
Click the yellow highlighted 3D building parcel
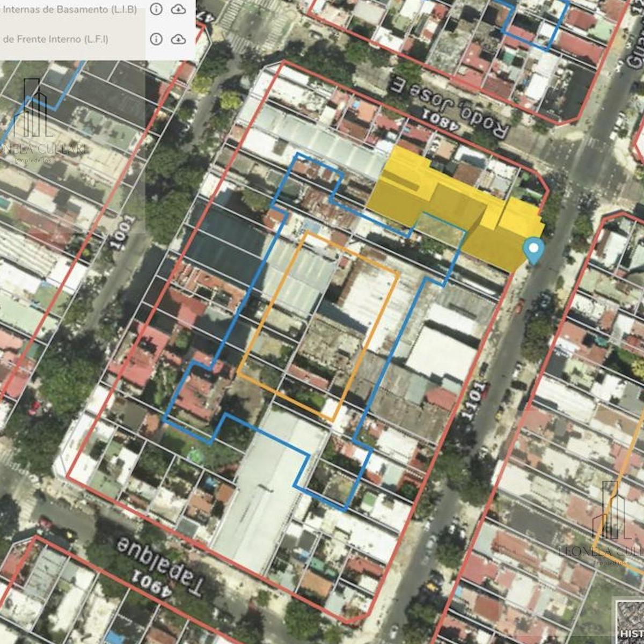pos(456,209)
